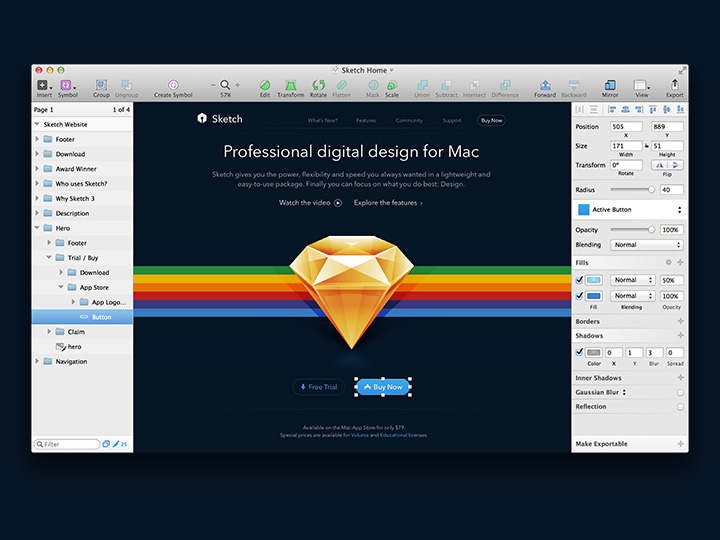The width and height of the screenshot is (720, 540).
Task: Click the magnifier zoom icon
Action: (x=225, y=85)
